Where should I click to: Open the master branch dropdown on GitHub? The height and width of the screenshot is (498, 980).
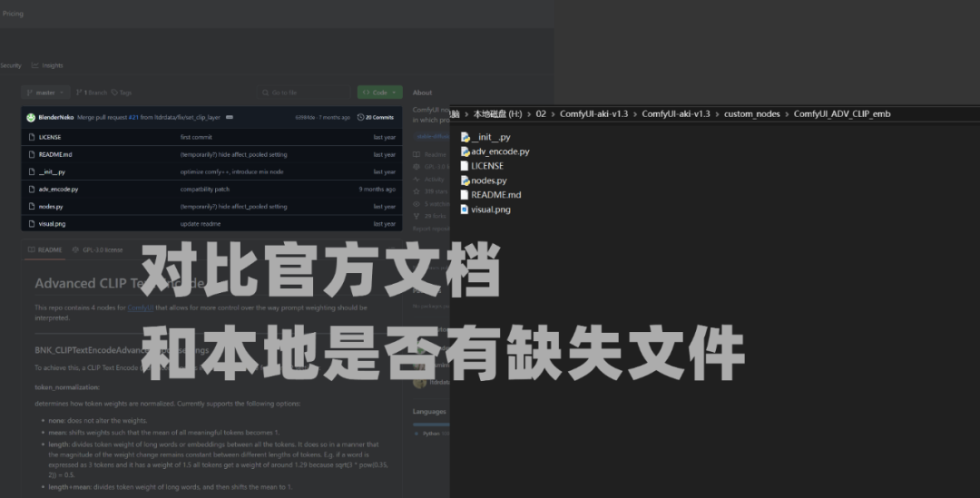pos(45,93)
